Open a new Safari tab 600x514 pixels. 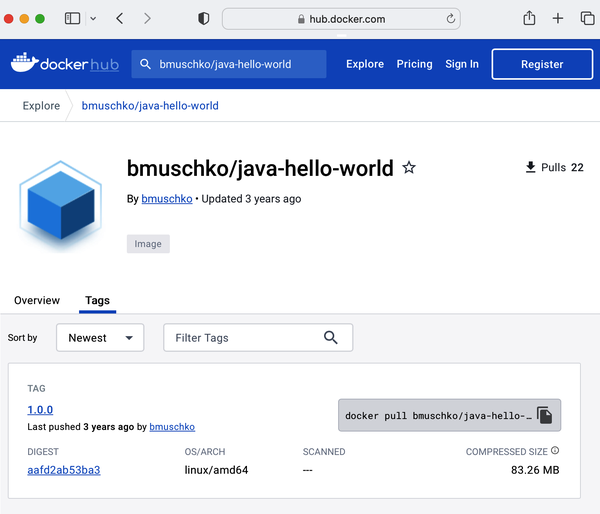(558, 18)
